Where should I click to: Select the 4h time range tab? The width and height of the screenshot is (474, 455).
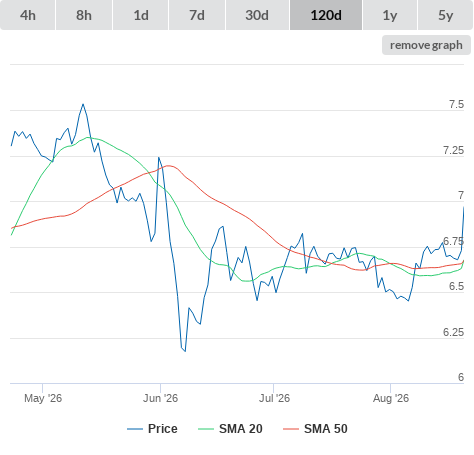pos(28,15)
